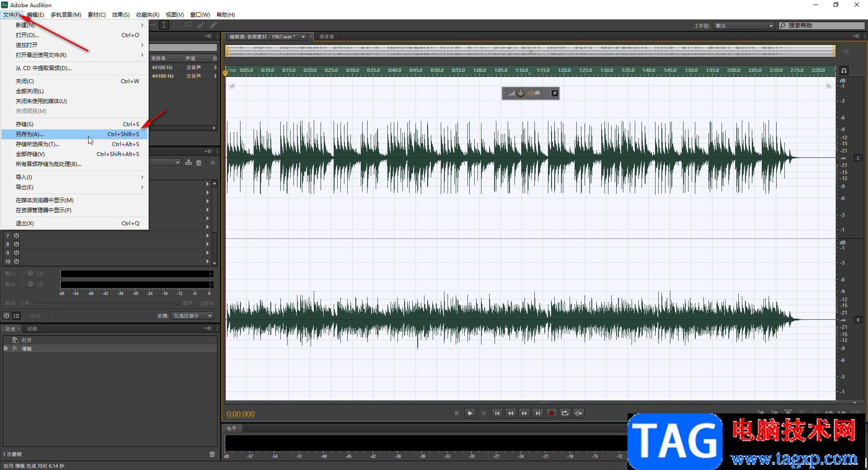Save effect preset icon
868x470 pixels.
pos(189,163)
